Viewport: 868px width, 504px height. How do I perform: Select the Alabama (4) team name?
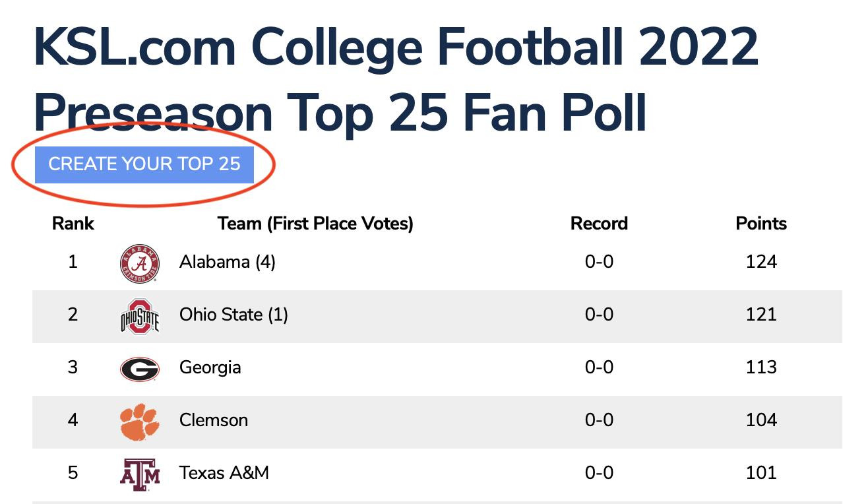click(x=227, y=262)
